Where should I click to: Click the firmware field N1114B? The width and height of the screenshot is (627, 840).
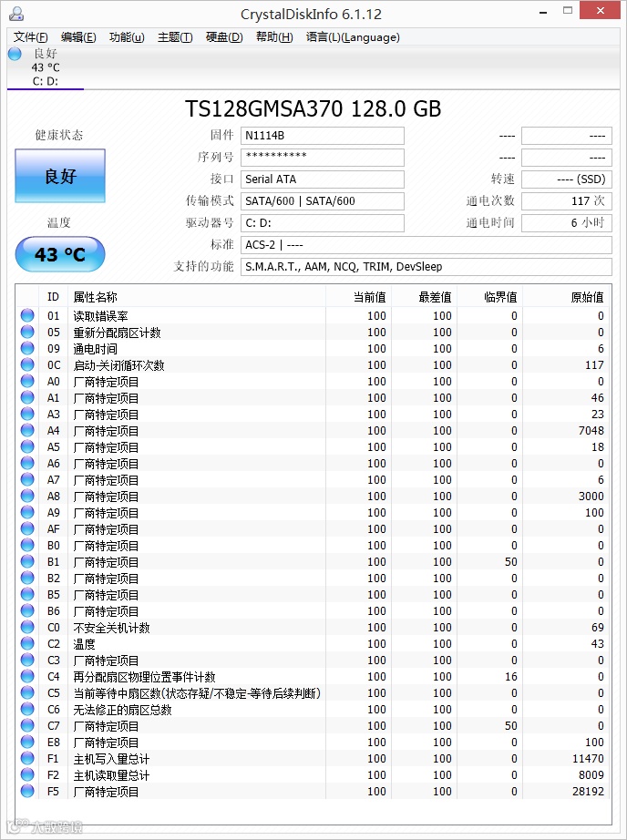pos(322,136)
